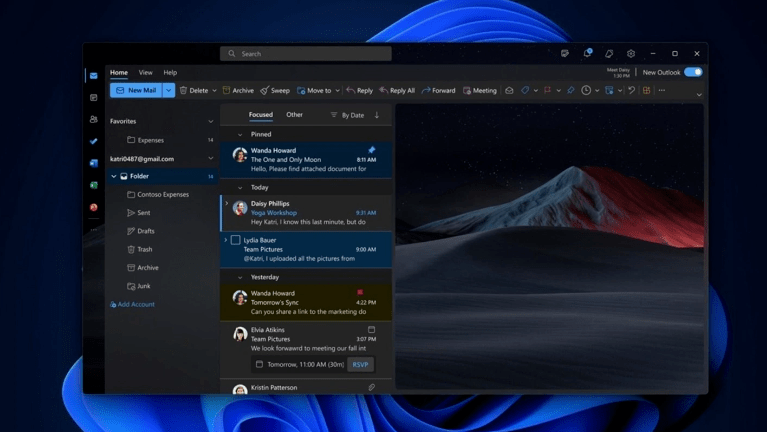
Task: Open the Meet Daisy 1:30 PM reminder
Action: (x=618, y=73)
